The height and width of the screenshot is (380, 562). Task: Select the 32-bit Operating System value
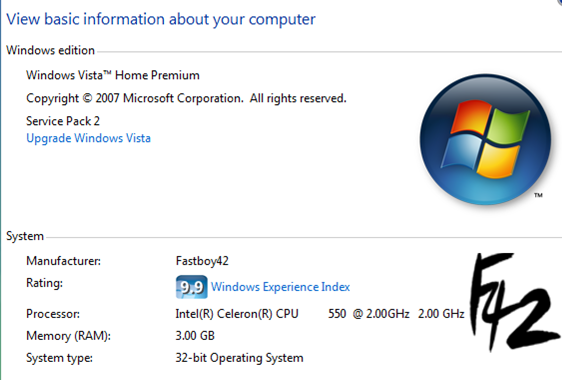coord(239,358)
